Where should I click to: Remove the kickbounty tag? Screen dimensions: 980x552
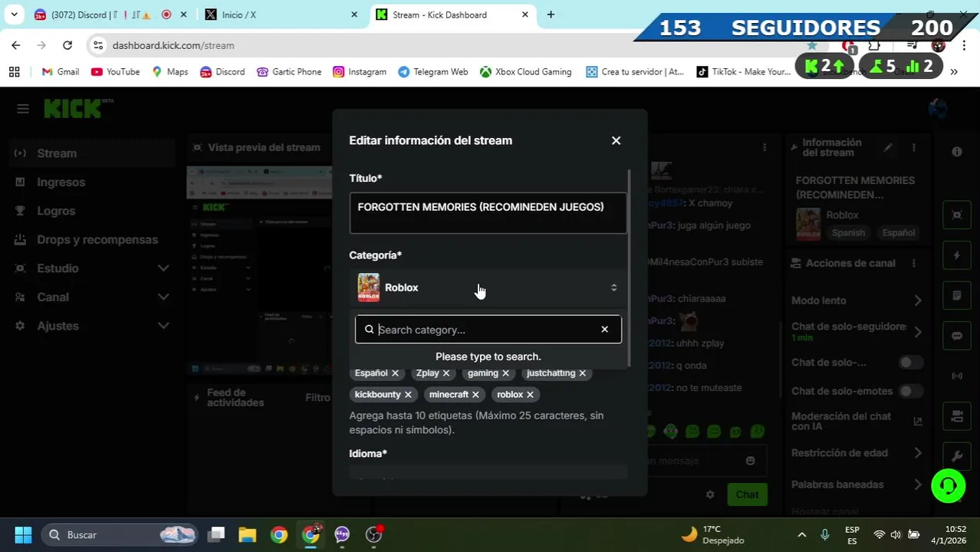(408, 395)
